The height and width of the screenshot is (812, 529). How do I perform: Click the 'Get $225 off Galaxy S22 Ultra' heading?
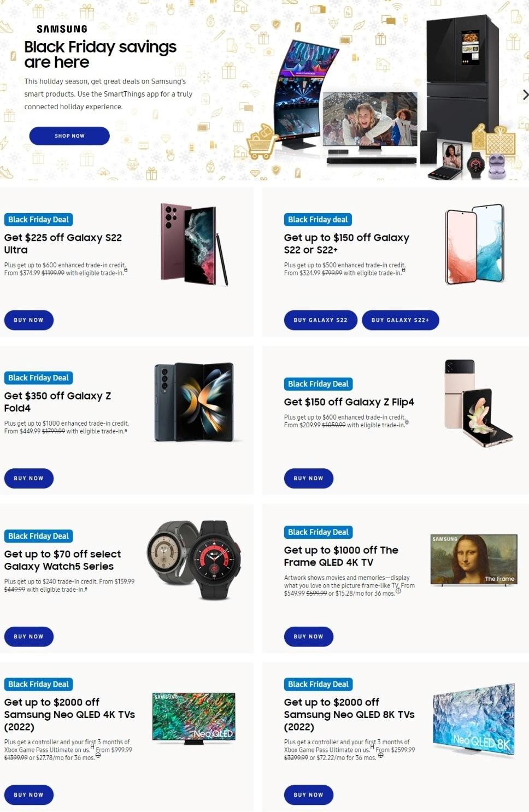tap(63, 244)
